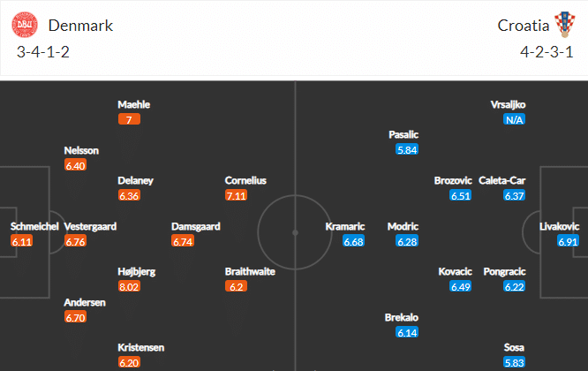This screenshot has width=588, height=371.
Task: Click the Croatia team crest icon
Action: [563, 25]
